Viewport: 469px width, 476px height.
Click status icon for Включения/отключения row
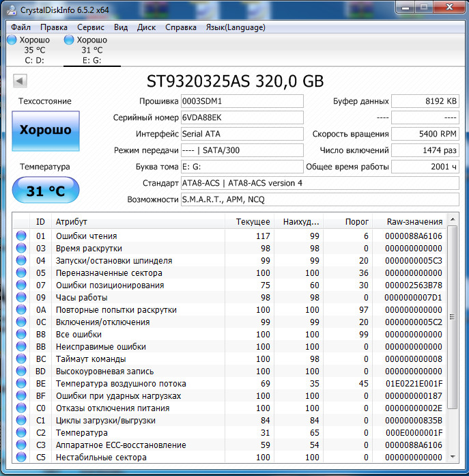pos(21,322)
